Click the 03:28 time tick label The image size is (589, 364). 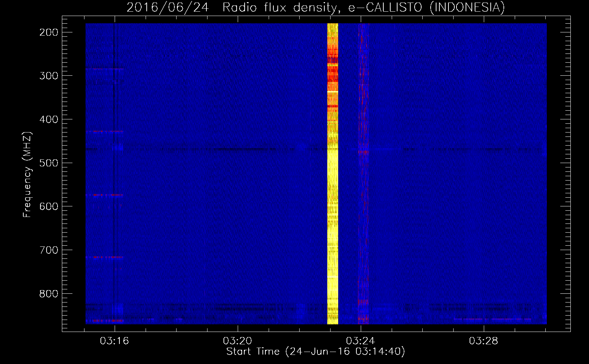484,341
